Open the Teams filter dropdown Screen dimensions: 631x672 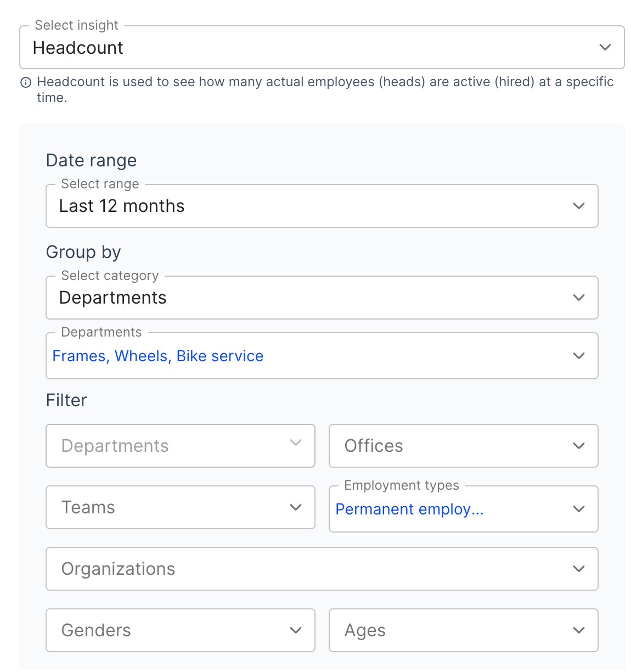180,507
